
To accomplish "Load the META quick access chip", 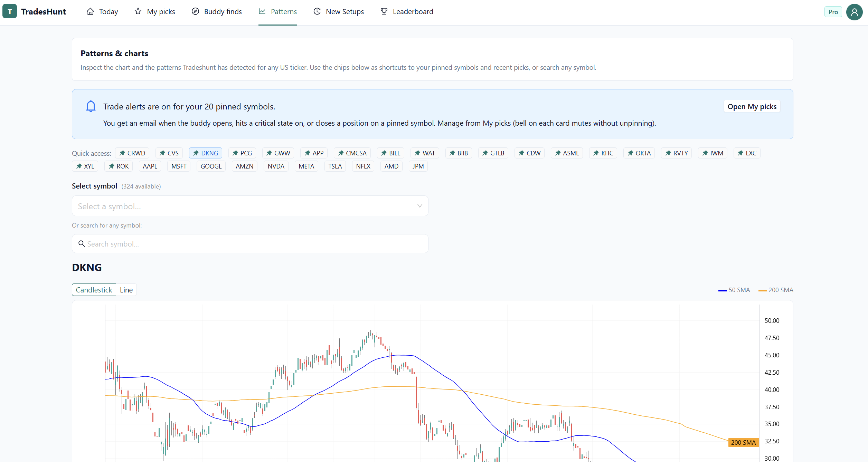I will coord(306,166).
